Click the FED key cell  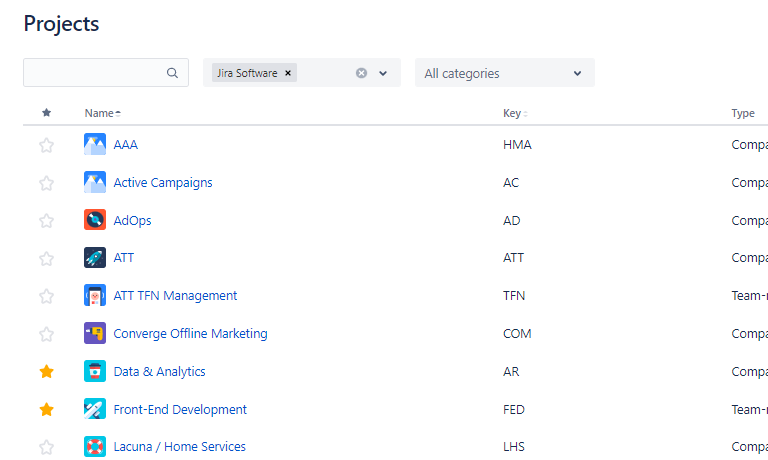click(x=514, y=410)
